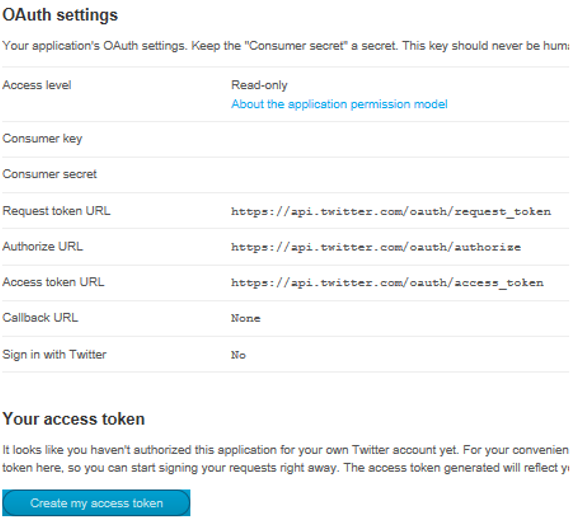Click the Consumer secret label
This screenshot has height=521, width=578.
49,174
